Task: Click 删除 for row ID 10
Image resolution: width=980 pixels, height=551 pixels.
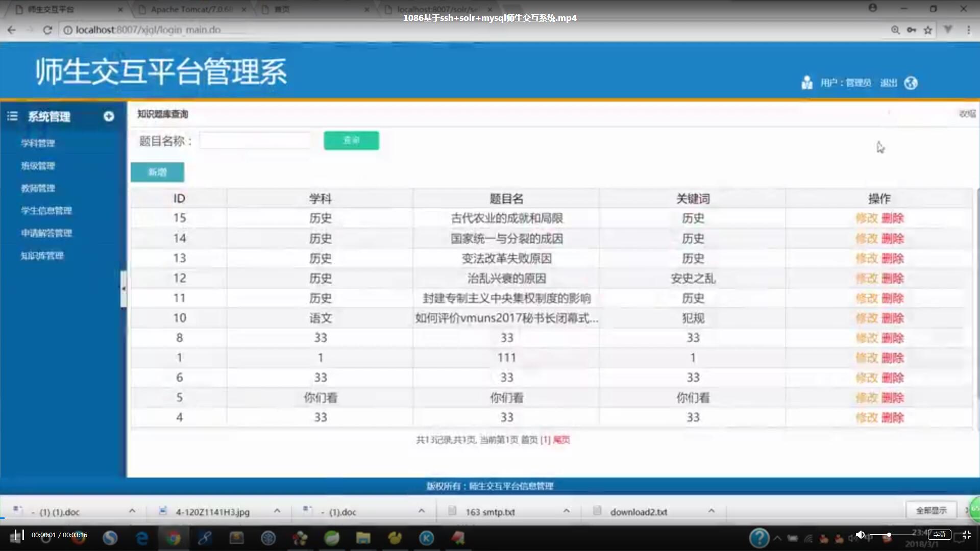Action: [x=893, y=318]
